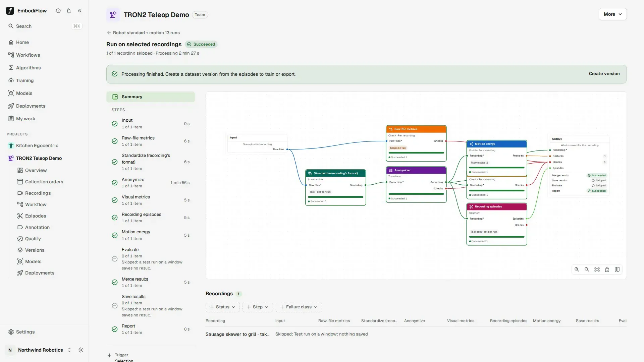Go back via Robot standard + motion runs arrow

(x=143, y=33)
